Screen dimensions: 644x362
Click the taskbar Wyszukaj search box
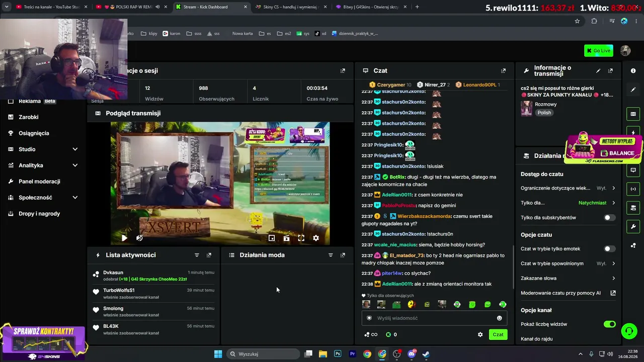[x=263, y=354]
